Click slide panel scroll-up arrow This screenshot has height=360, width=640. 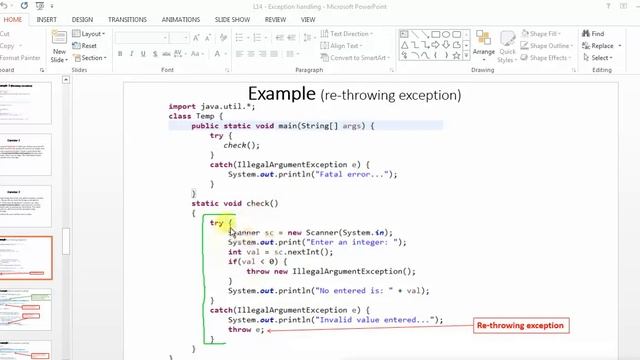[66, 80]
